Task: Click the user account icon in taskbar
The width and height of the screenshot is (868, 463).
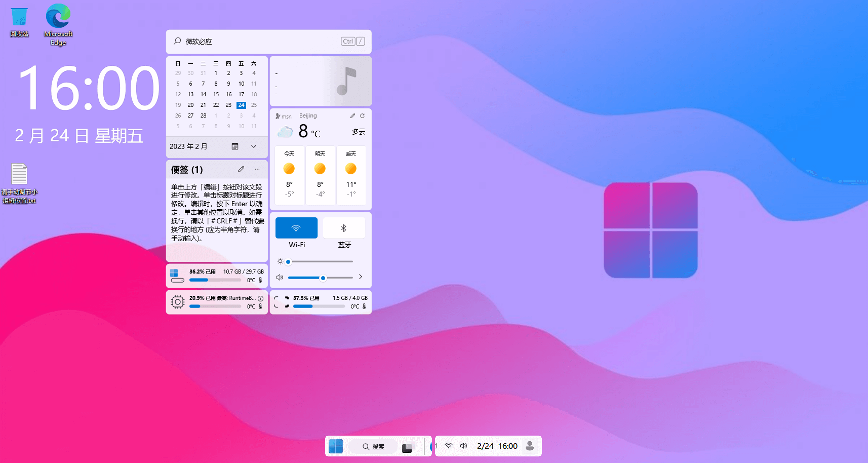Action: (x=530, y=446)
